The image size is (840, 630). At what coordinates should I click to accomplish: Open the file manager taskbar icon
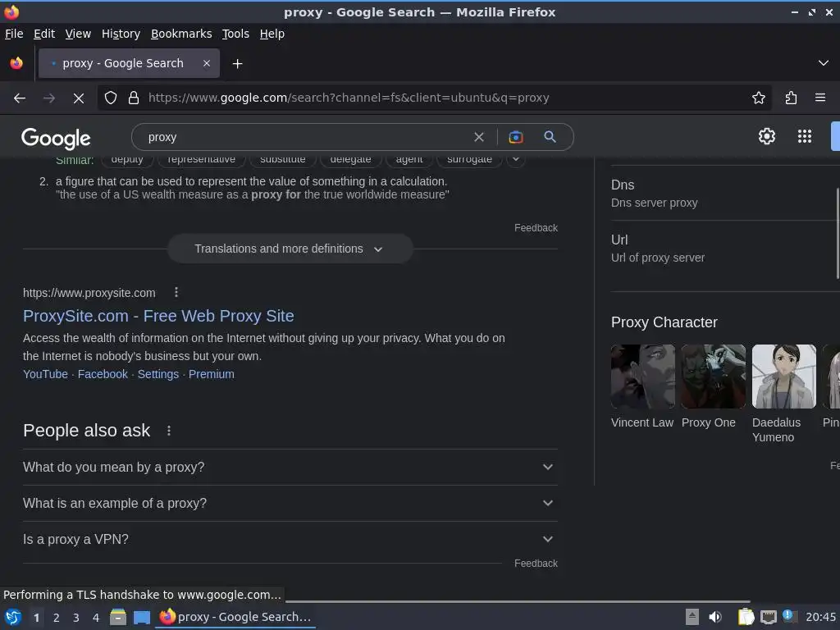point(118,618)
